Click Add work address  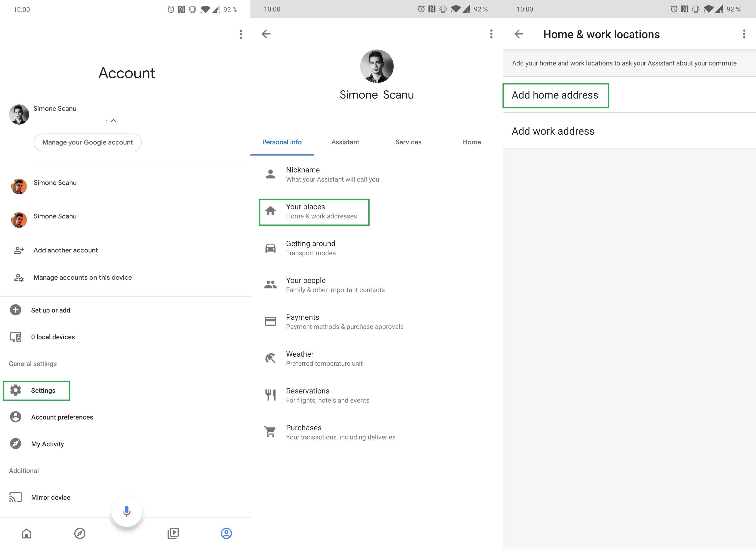(x=553, y=131)
